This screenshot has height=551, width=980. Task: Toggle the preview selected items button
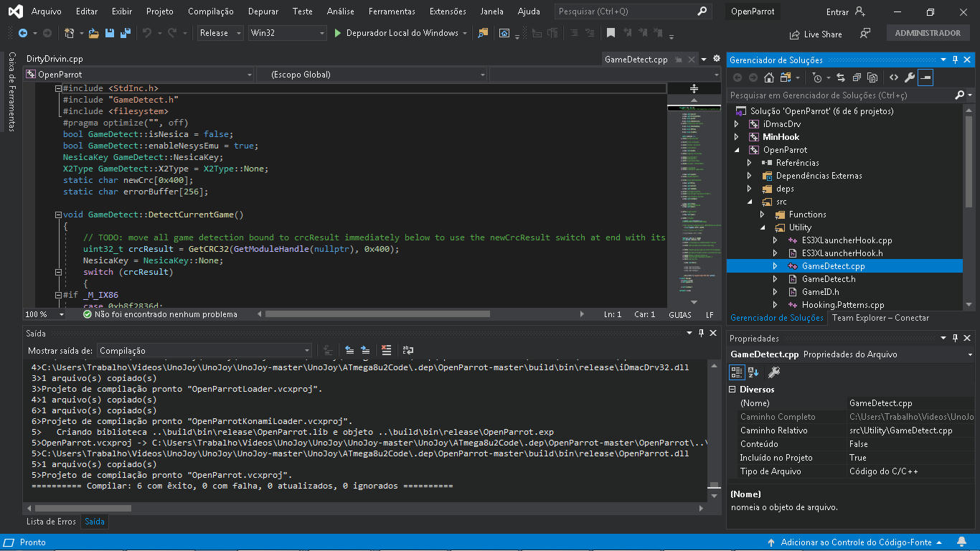925,77
